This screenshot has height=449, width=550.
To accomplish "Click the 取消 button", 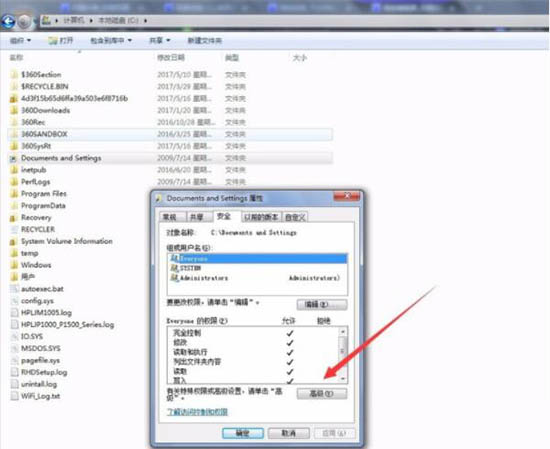I will tap(289, 433).
